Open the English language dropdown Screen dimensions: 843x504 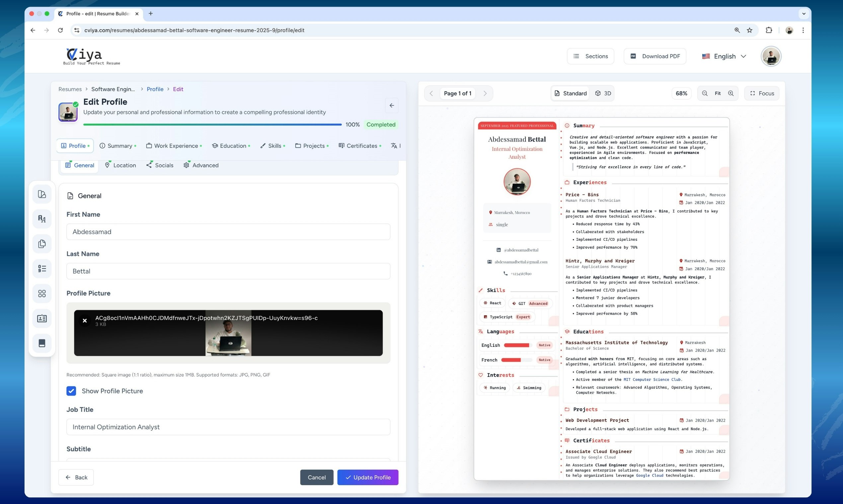click(724, 56)
